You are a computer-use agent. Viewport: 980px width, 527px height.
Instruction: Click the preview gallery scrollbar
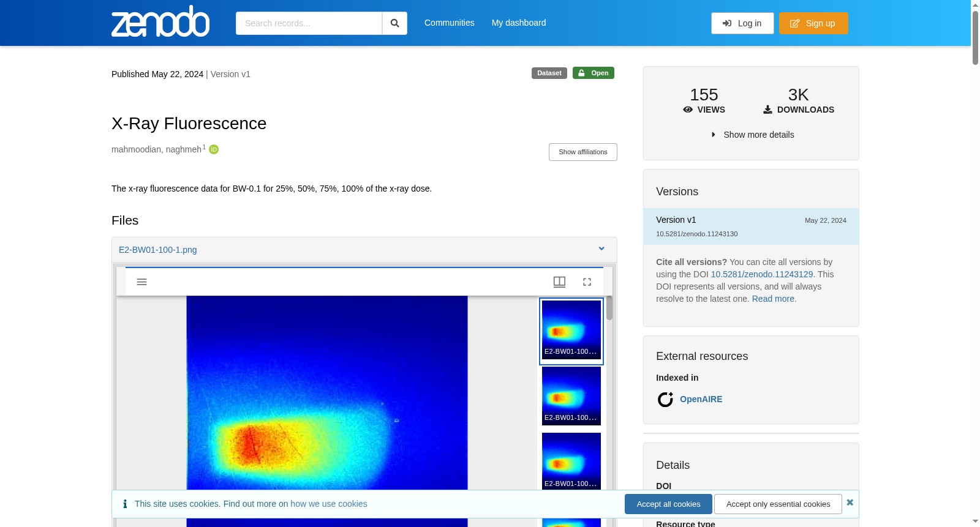tap(609, 308)
